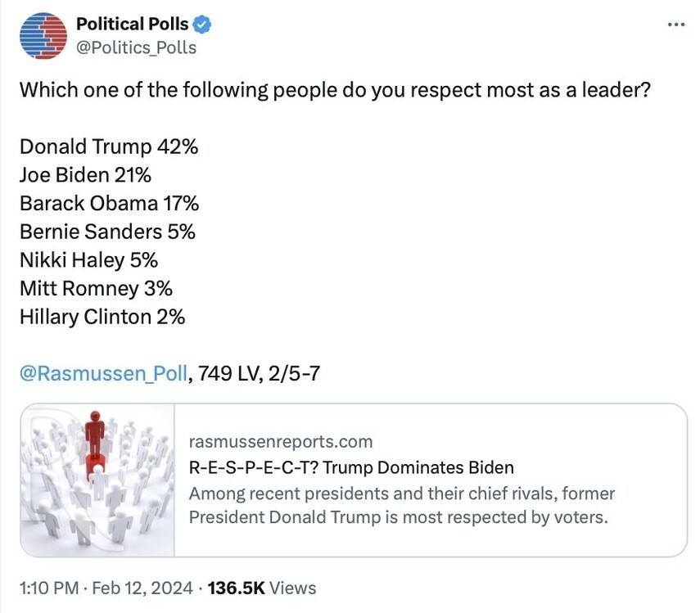Open the @Politics_Polls handle link
Viewport: 700px width, 613px height.
tap(136, 47)
